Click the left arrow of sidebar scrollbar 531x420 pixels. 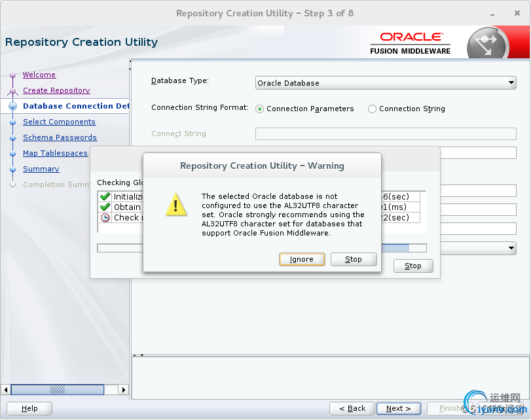point(6,390)
